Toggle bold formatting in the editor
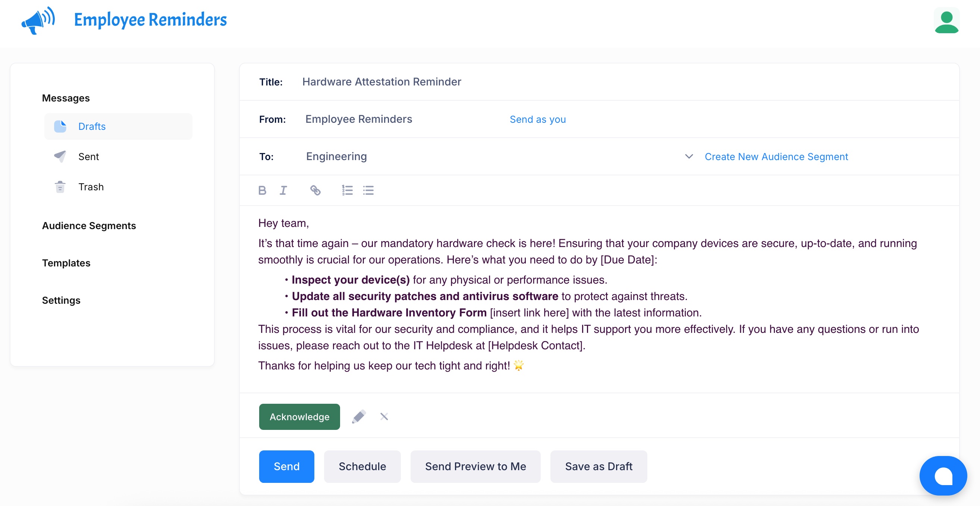Image resolution: width=980 pixels, height=506 pixels. (x=262, y=190)
